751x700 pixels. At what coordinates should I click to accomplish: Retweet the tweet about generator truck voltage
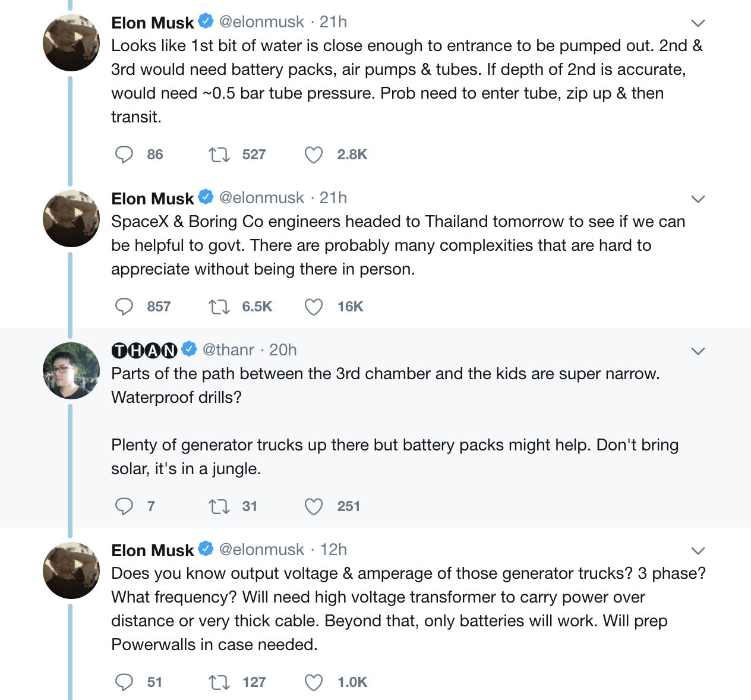tap(219, 683)
